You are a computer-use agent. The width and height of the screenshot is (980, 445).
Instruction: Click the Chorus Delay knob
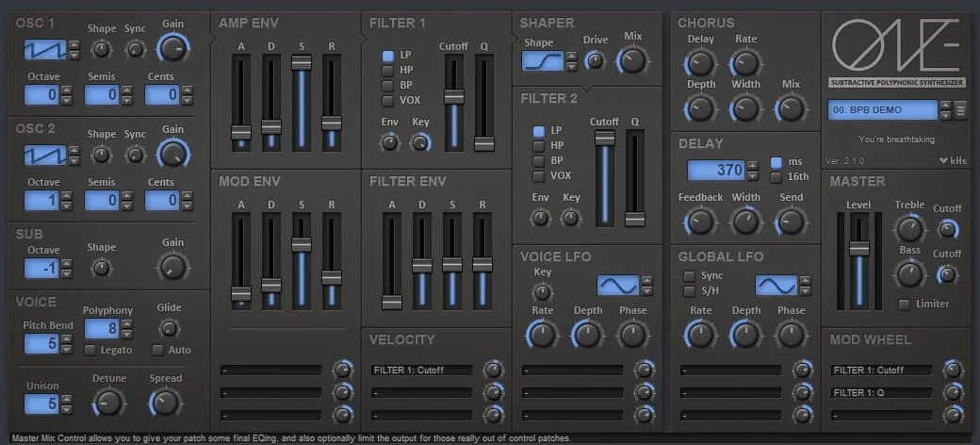coord(700,63)
